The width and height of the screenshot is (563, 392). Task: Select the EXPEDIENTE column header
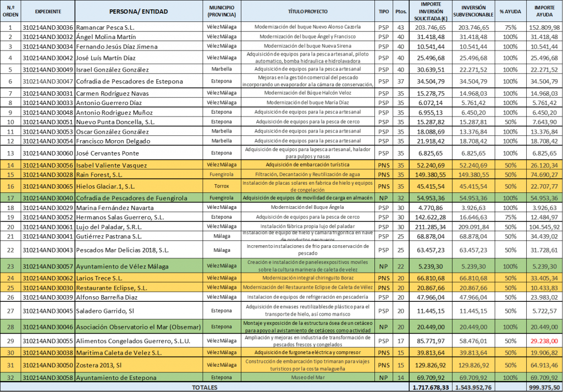coord(48,11)
